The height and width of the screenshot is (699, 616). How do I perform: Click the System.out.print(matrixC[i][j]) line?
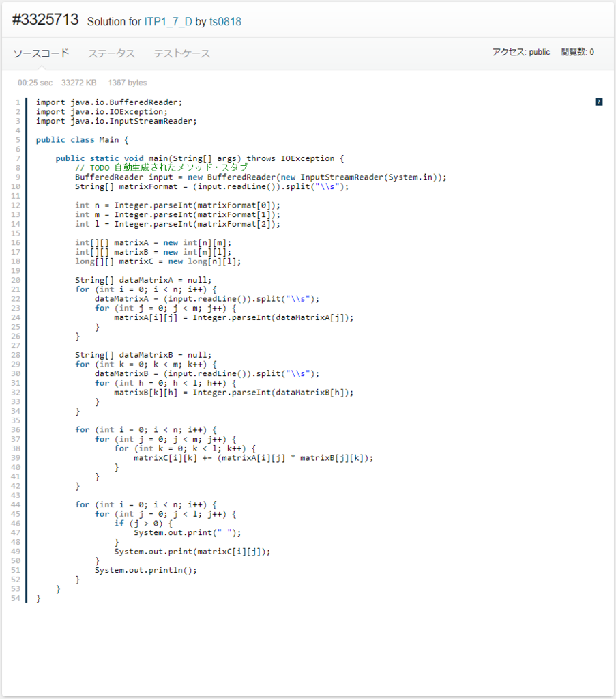click(192, 552)
